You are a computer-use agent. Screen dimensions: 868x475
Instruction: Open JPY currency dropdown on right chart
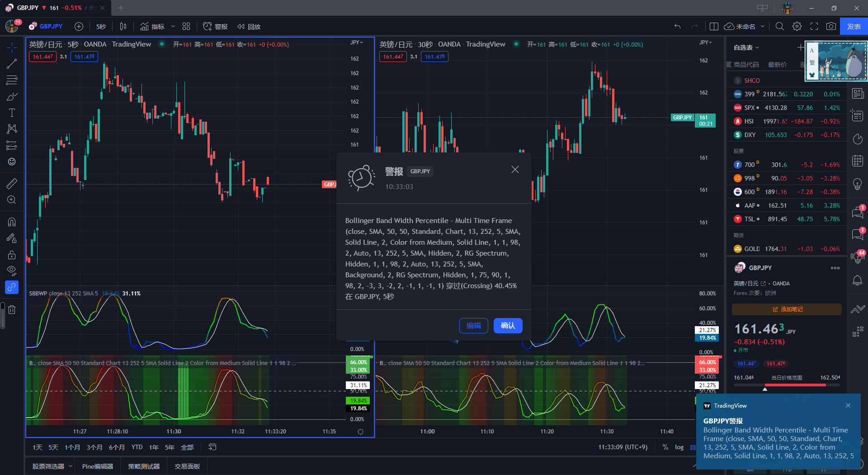[x=706, y=43]
